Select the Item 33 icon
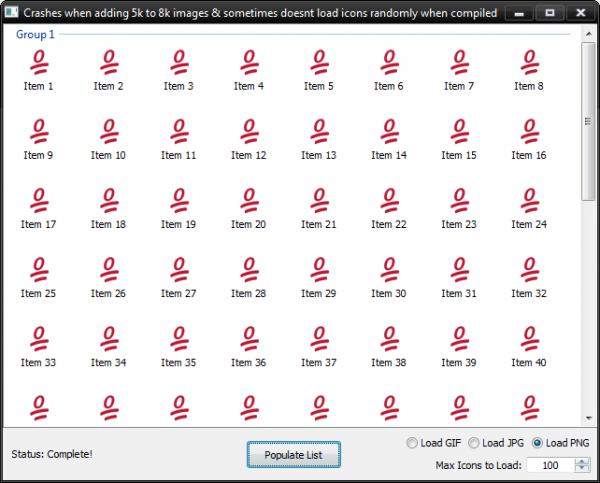Image resolution: width=600 pixels, height=483 pixels. (x=39, y=339)
